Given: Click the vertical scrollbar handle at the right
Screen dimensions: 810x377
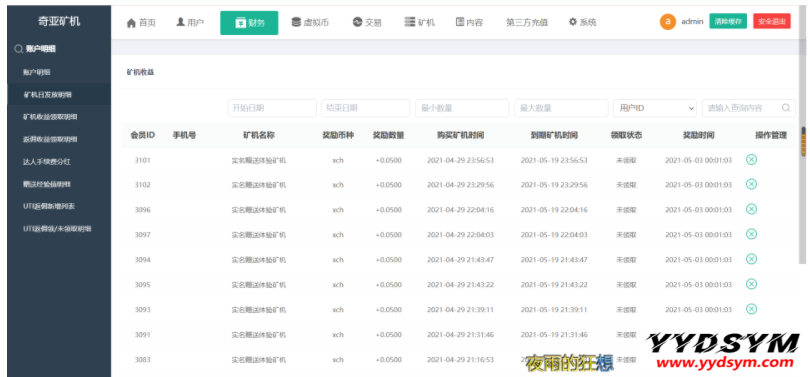Looking at the screenshot, I should click(x=803, y=141).
